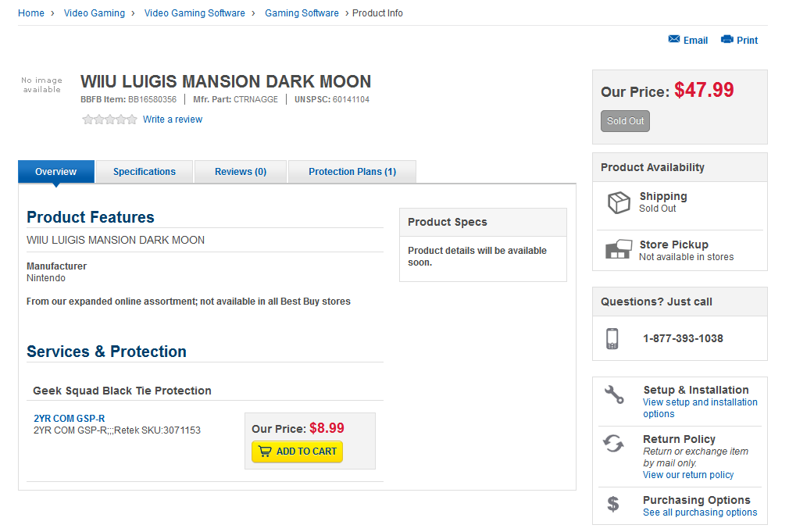Click the store pickup icon
Viewport: 789px width, 532px height.
pos(618,250)
